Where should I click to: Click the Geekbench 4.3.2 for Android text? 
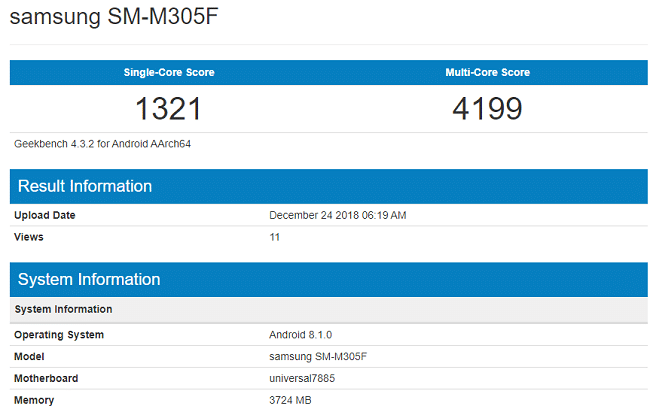102,144
